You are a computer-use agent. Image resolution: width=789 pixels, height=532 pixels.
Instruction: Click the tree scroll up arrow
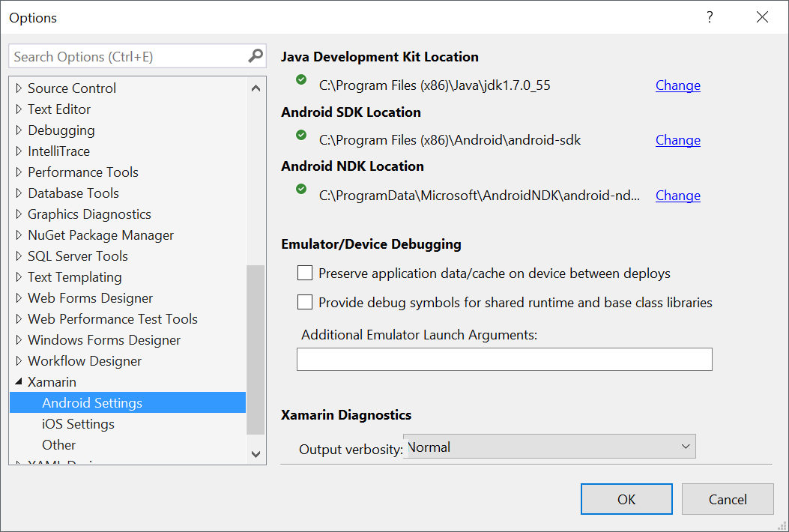(256, 88)
